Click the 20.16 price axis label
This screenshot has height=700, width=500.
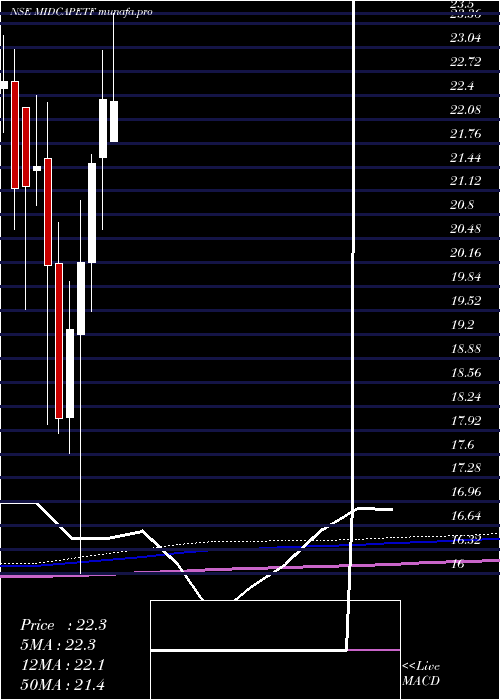466,253
